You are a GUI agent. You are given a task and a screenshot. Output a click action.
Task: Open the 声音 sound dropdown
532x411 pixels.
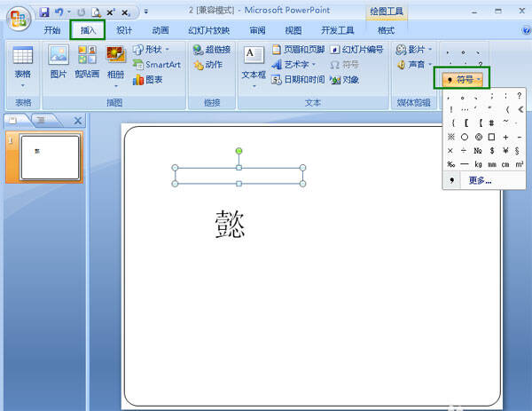(413, 65)
